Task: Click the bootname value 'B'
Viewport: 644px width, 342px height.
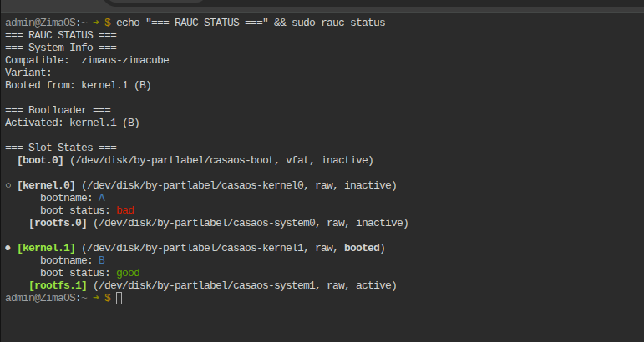Action: [x=102, y=260]
